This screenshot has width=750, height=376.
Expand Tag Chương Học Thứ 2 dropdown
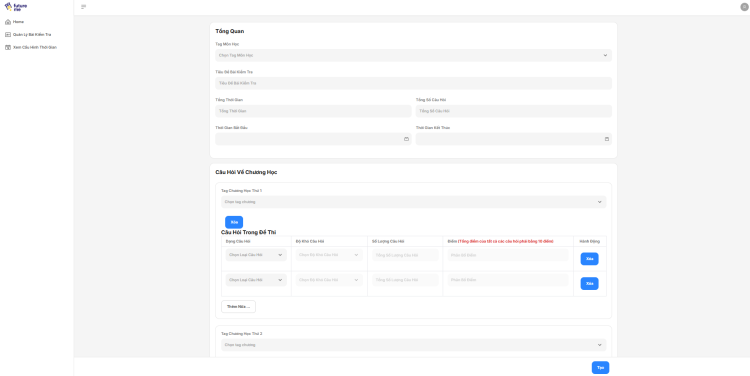(413, 345)
